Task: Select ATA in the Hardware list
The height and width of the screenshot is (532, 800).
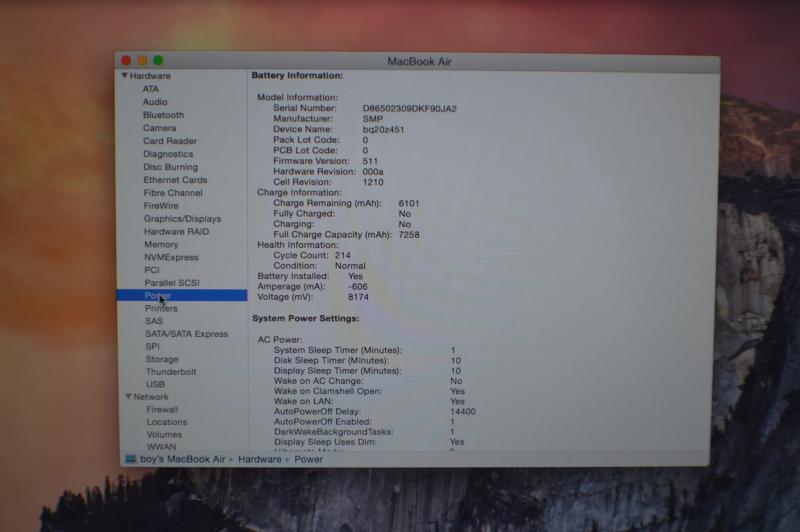Action: pos(151,89)
